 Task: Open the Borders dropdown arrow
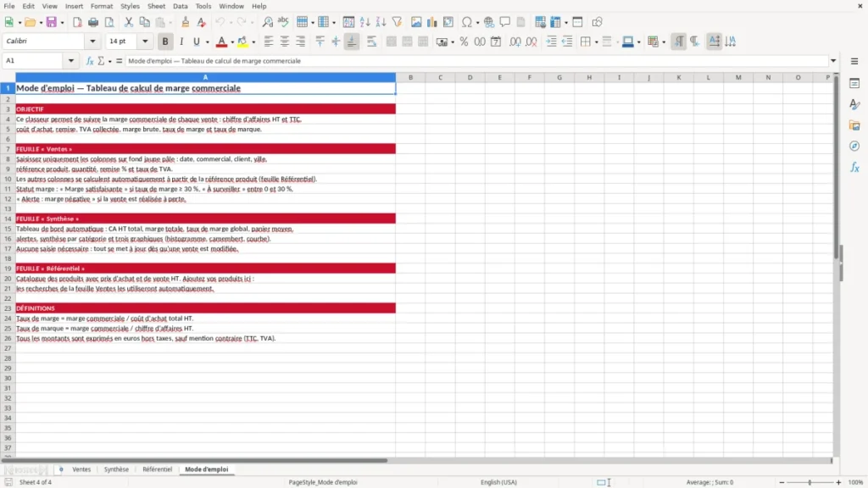(596, 42)
